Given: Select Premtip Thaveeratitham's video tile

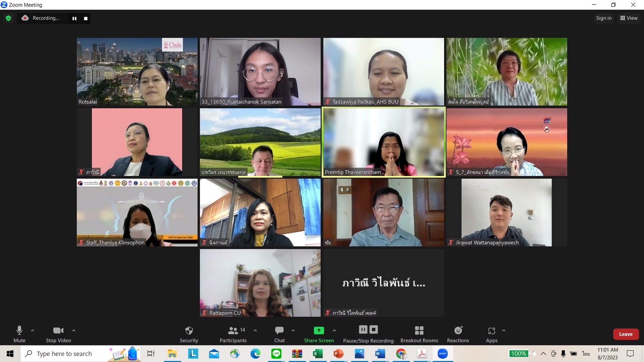Looking at the screenshot, I should (x=383, y=142).
